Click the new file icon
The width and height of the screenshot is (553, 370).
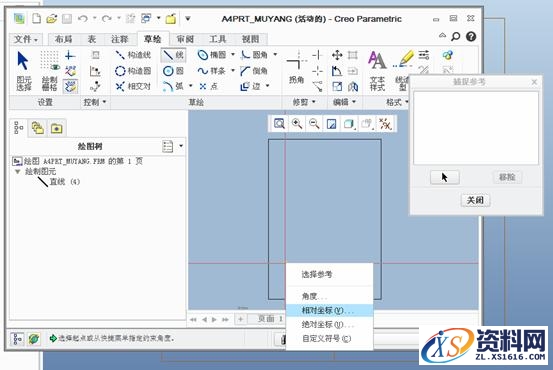click(x=36, y=18)
